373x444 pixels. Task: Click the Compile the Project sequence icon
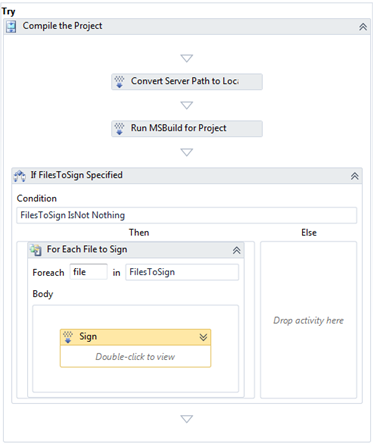[11, 27]
